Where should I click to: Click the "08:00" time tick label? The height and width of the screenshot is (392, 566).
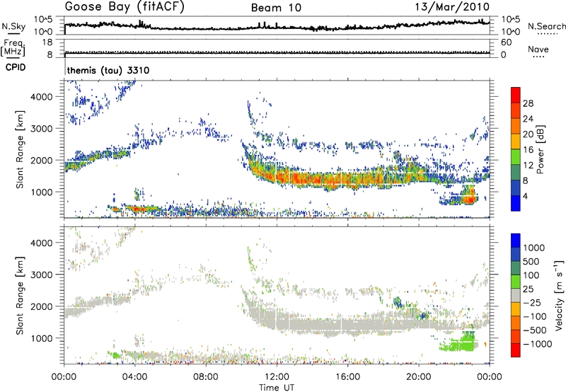pyautogui.click(x=205, y=377)
